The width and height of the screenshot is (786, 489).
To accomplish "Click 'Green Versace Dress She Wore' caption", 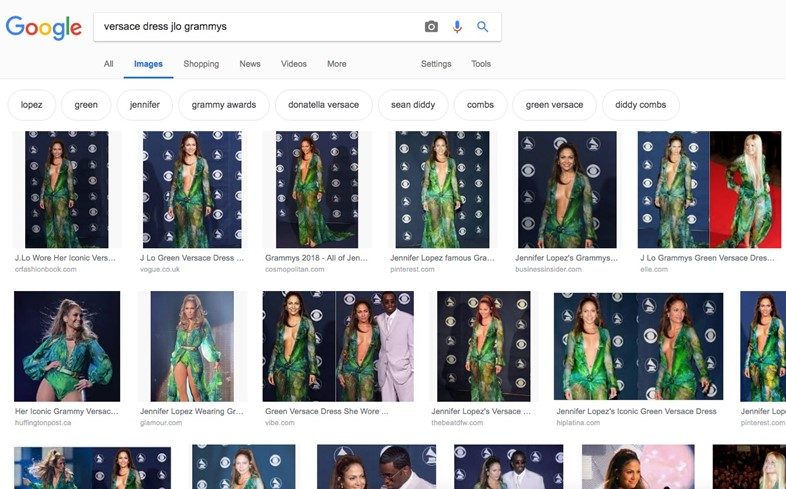I will (326, 411).
